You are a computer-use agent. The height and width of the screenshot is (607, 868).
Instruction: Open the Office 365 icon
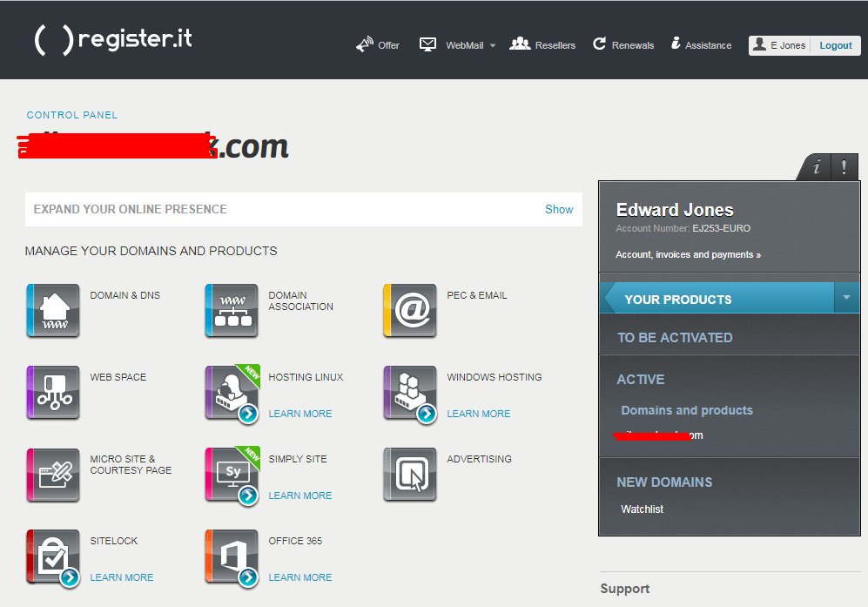coord(232,556)
